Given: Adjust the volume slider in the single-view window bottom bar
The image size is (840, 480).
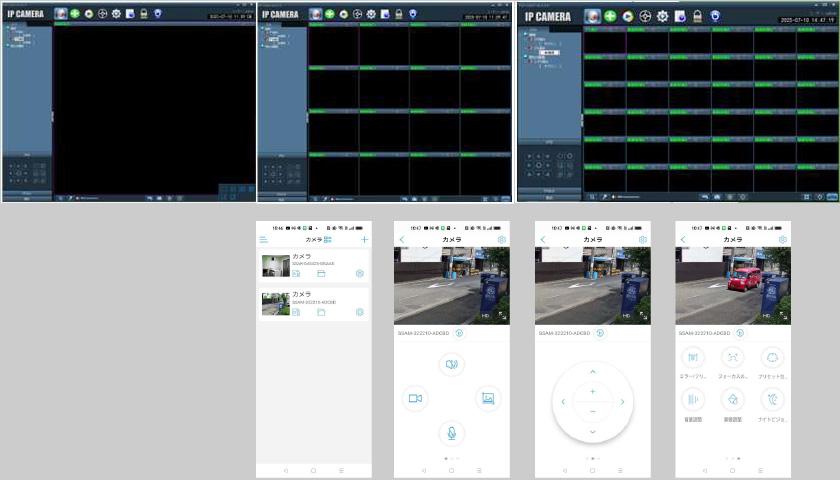Looking at the screenshot, I should point(88,198).
